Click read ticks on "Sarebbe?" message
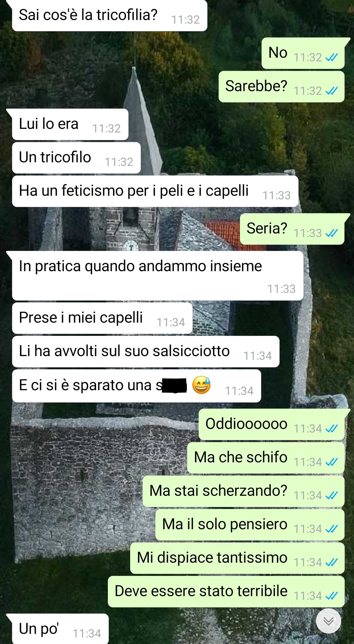This screenshot has width=354, height=644. 331,91
